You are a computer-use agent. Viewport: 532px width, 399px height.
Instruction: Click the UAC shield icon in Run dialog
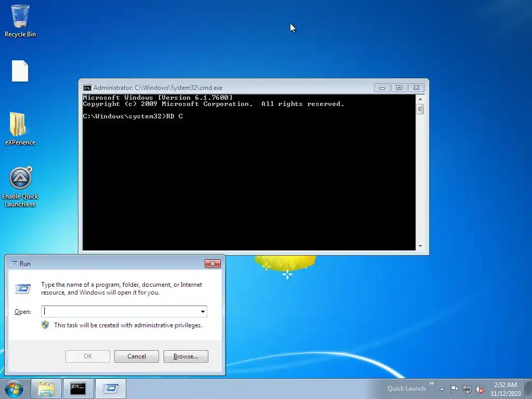pos(45,325)
